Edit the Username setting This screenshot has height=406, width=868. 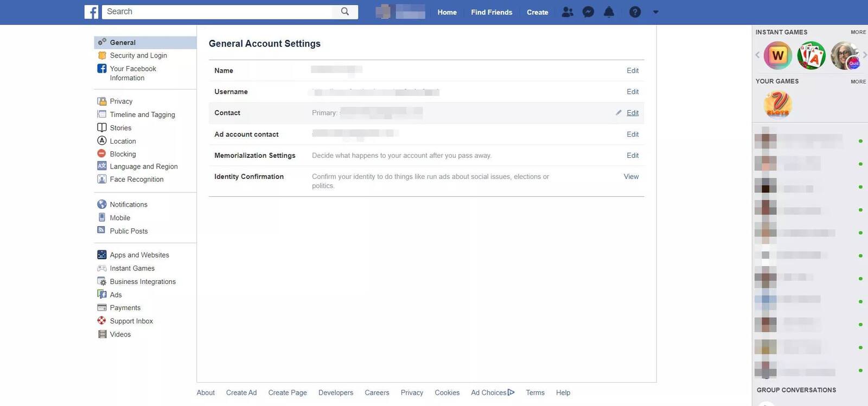point(633,92)
